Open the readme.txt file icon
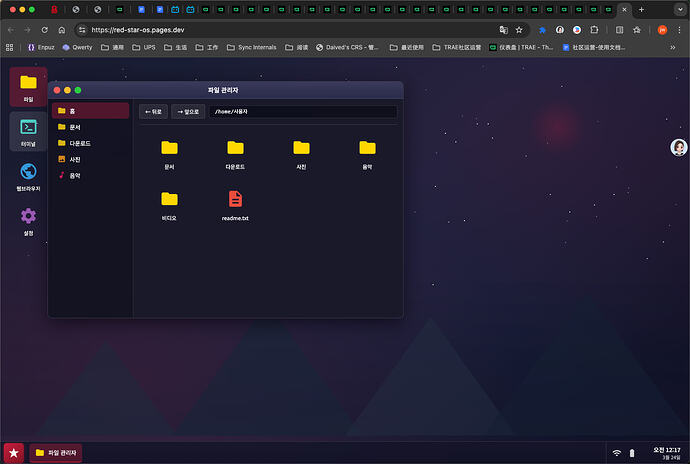The image size is (690, 464). click(235, 205)
